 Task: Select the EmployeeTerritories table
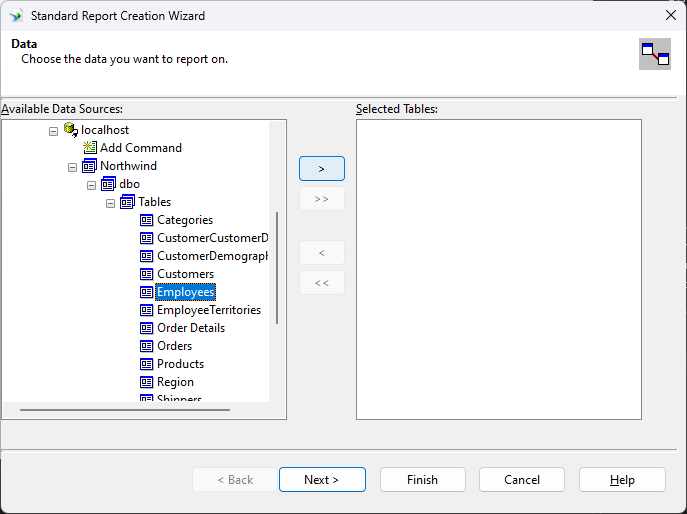tap(208, 310)
